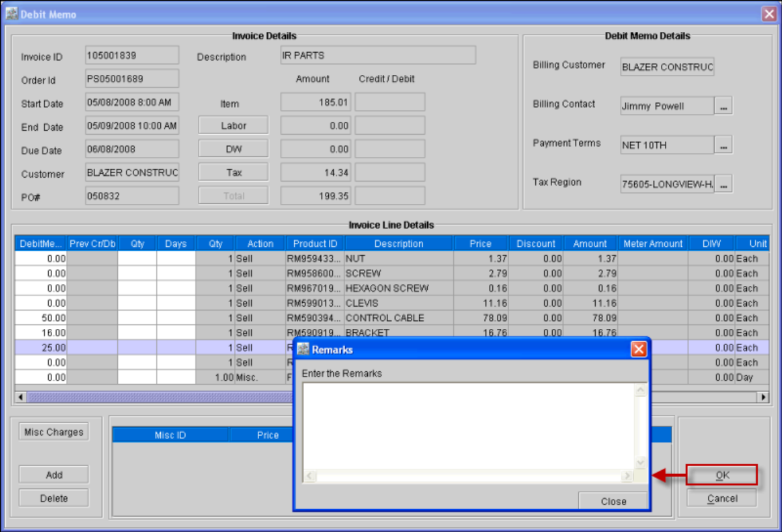
Task: Click the Days column header
Action: 176,244
